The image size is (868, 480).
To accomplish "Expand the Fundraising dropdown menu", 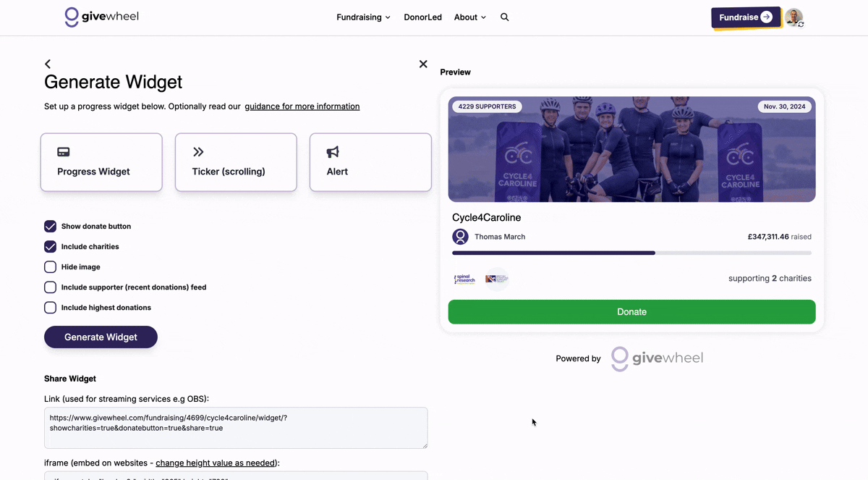I will [x=363, y=17].
